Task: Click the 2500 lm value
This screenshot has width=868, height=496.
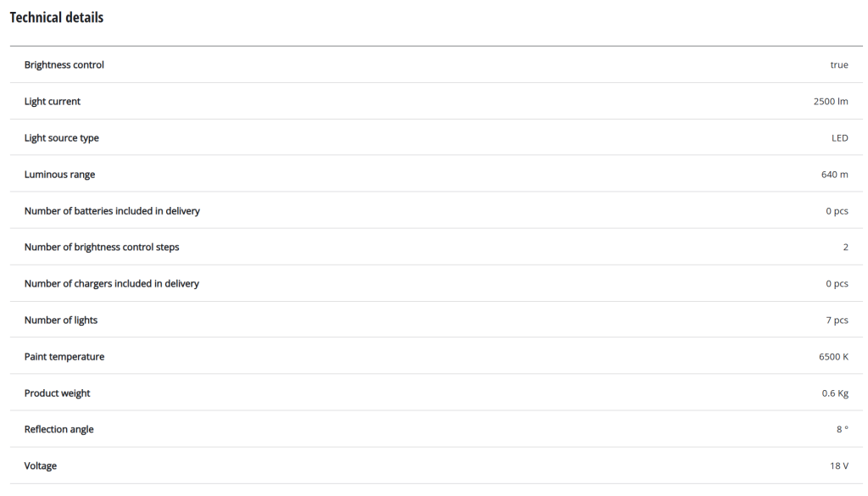Action: [x=830, y=102]
